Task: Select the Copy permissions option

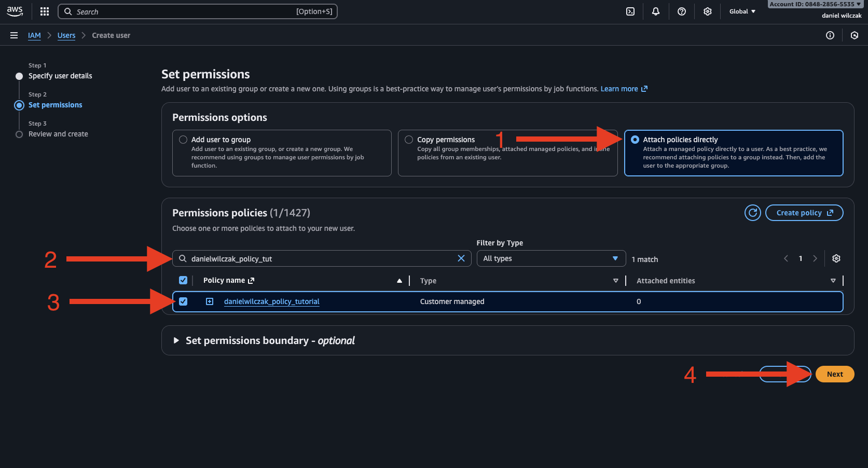Action: pyautogui.click(x=409, y=140)
